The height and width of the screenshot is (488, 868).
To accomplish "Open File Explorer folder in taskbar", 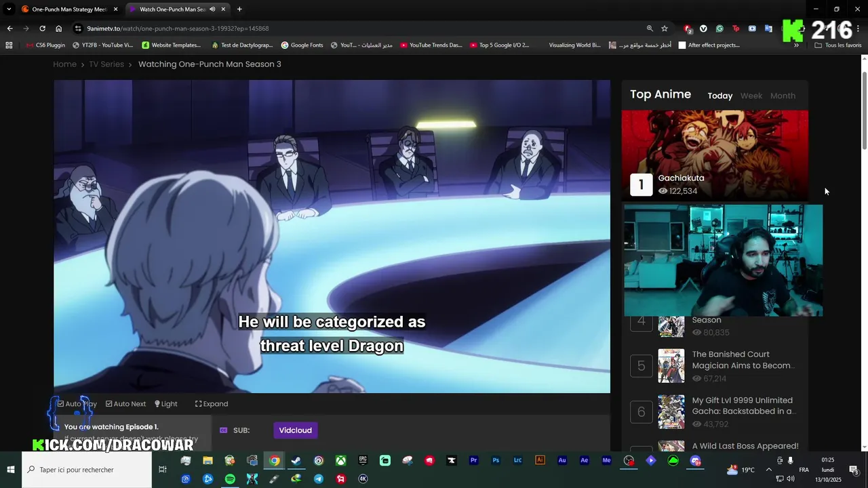I will point(208,461).
